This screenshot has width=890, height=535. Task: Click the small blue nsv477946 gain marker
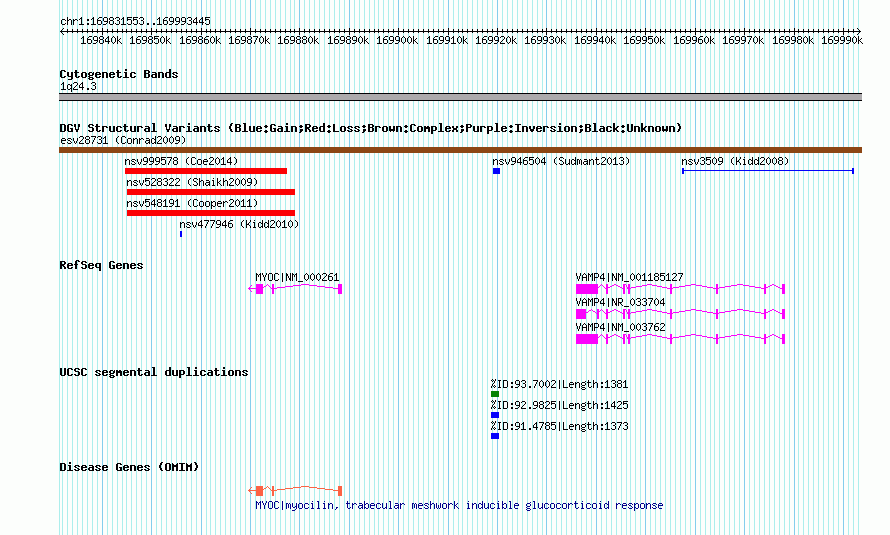(x=181, y=234)
